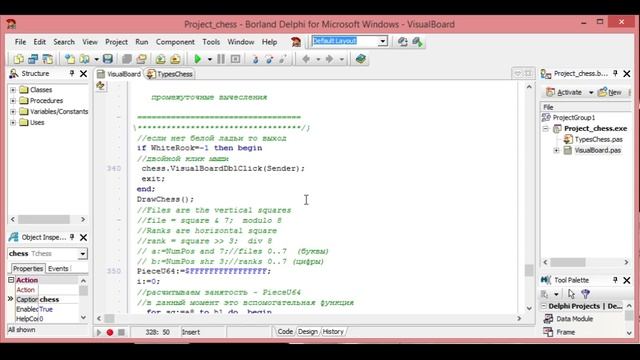Click the Save Desktop layout icon
The width and height of the screenshot is (640, 360).
[x=402, y=42]
